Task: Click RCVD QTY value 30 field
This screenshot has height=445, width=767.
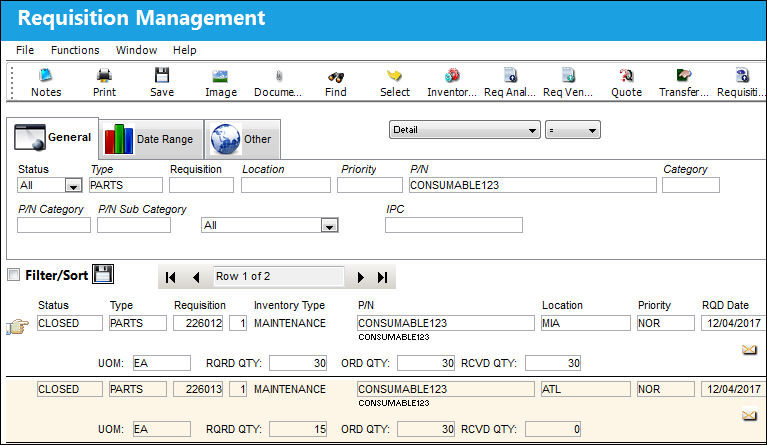Action: (553, 363)
